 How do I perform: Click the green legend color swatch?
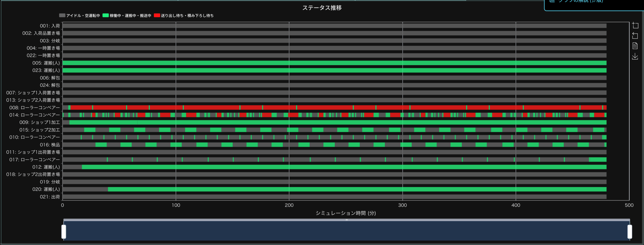[106, 16]
